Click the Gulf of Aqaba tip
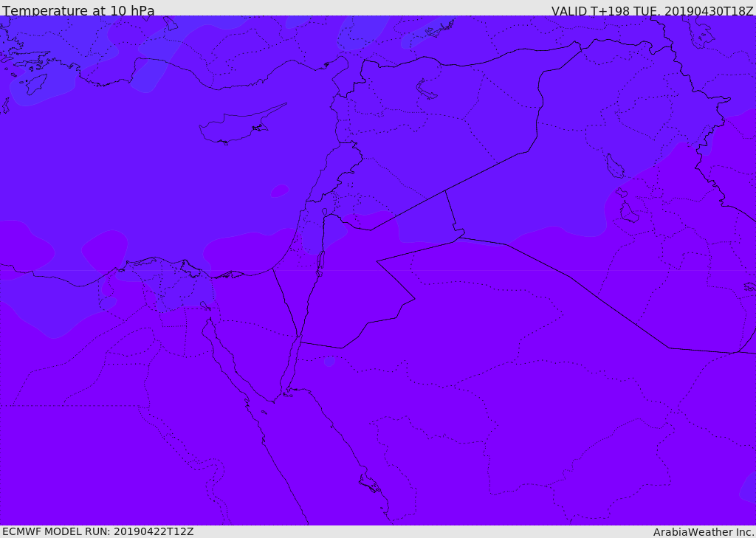 point(298,337)
